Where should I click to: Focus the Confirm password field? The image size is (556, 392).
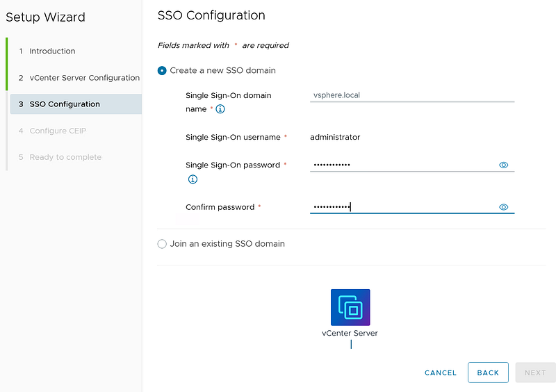point(402,207)
